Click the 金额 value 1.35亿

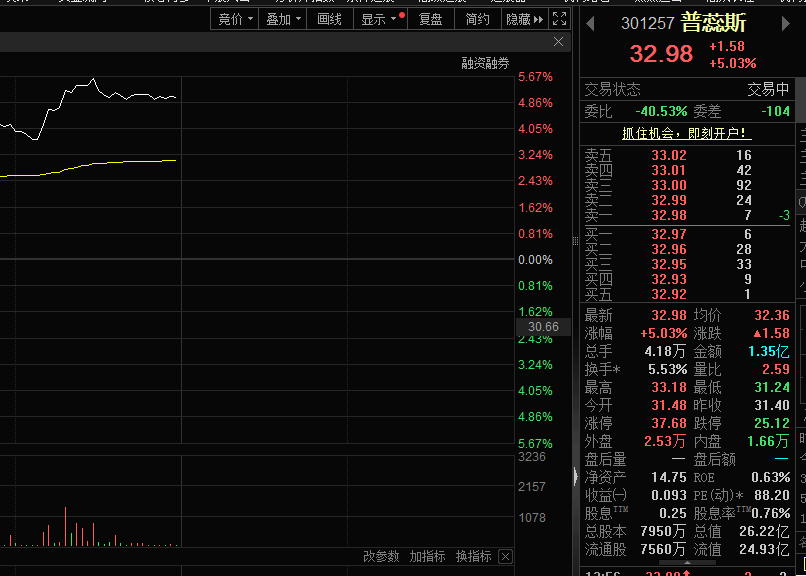[768, 351]
